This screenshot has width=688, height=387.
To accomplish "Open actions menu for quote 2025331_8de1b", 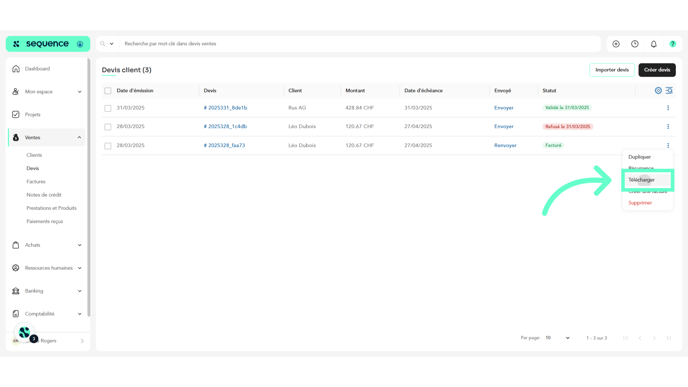I will pyautogui.click(x=668, y=108).
